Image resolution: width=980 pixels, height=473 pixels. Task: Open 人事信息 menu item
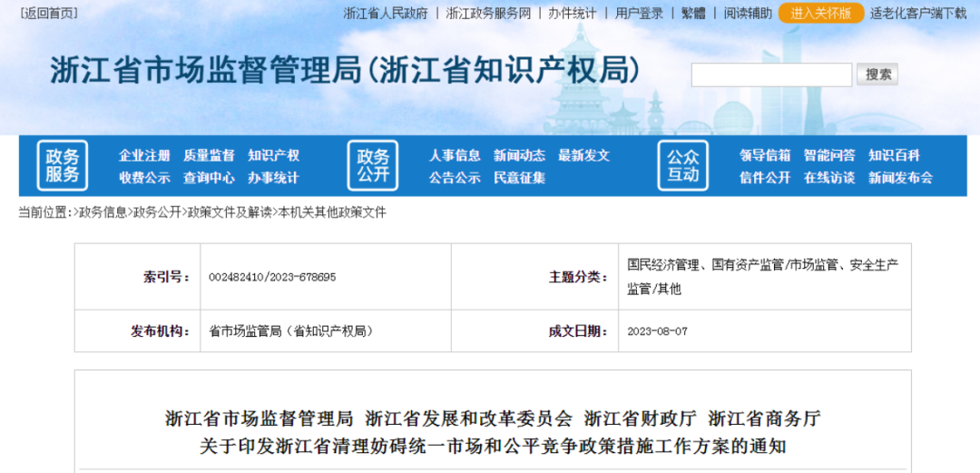(455, 155)
